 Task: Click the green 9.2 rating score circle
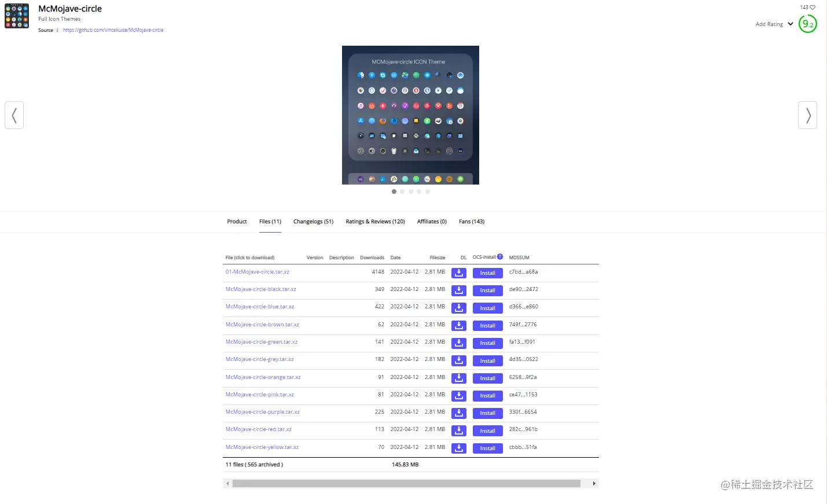pos(808,24)
